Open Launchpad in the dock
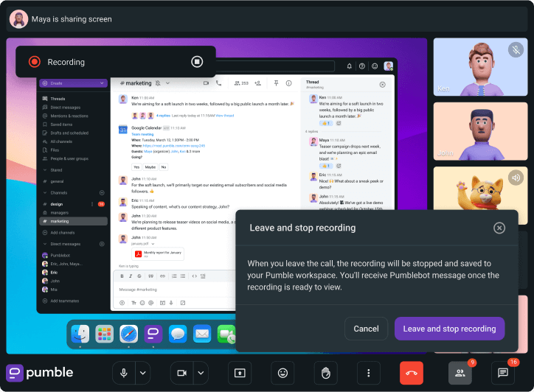 coord(105,334)
